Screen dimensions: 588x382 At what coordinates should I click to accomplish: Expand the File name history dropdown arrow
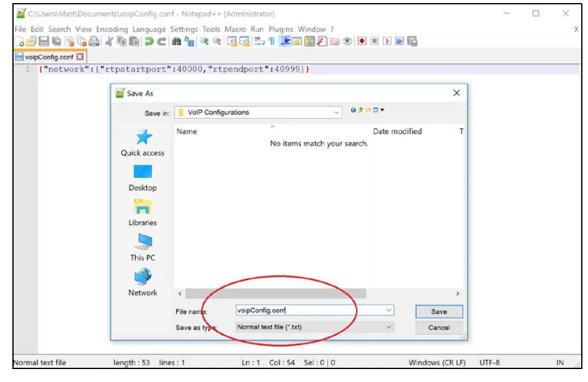click(388, 310)
